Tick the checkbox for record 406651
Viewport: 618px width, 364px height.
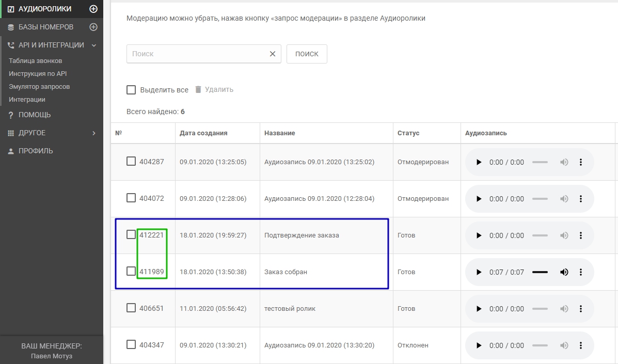[x=131, y=308]
